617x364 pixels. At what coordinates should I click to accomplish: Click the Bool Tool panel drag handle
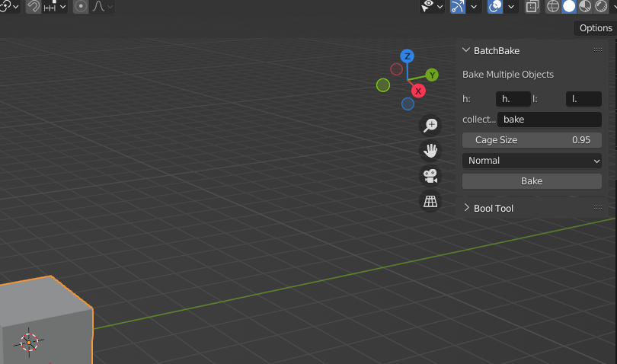(598, 207)
